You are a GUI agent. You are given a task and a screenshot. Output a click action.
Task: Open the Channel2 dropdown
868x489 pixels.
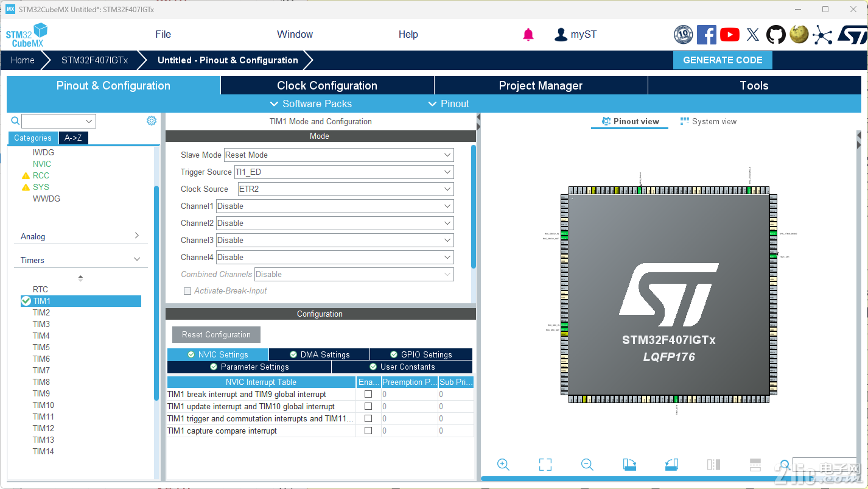coord(335,223)
